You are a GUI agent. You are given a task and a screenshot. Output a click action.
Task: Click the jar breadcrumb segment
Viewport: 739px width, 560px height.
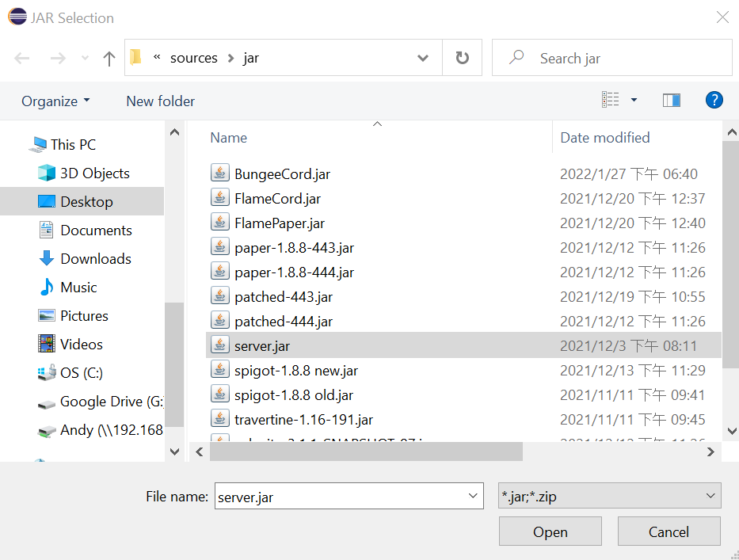click(x=251, y=58)
